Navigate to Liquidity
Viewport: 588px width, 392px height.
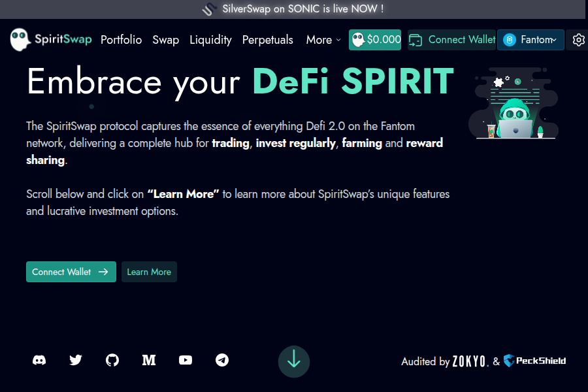[210, 40]
